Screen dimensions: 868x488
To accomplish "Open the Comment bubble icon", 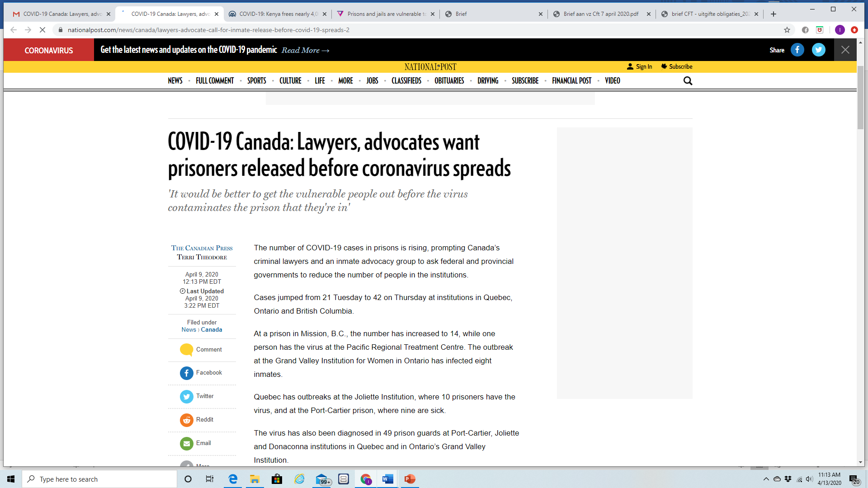I will tap(186, 350).
